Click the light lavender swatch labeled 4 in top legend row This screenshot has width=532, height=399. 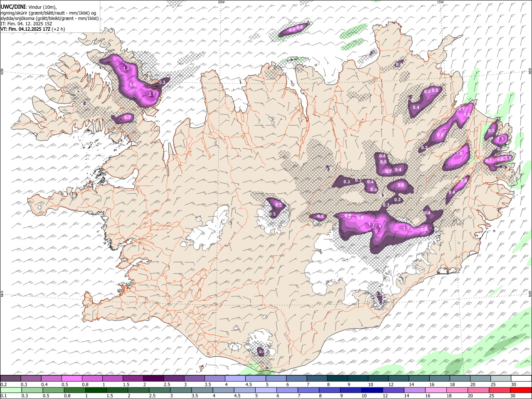click(x=235, y=379)
